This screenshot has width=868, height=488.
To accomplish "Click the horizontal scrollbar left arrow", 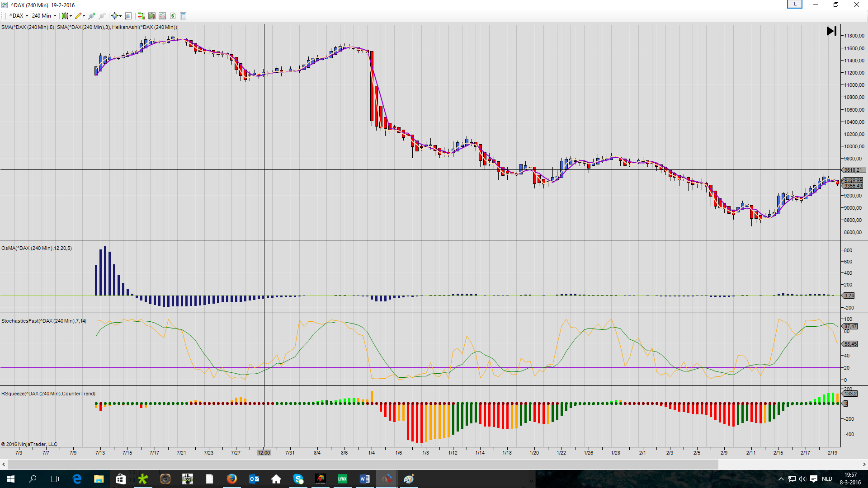I will pyautogui.click(x=4, y=464).
